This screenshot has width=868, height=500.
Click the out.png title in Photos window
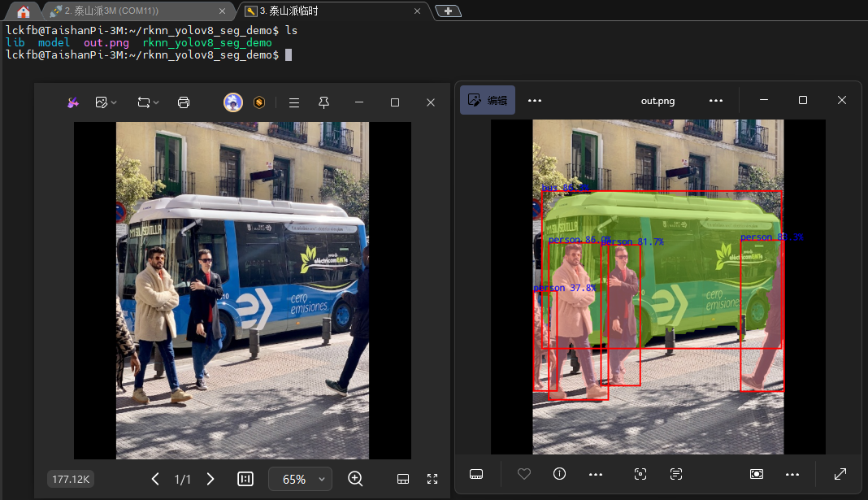(658, 101)
